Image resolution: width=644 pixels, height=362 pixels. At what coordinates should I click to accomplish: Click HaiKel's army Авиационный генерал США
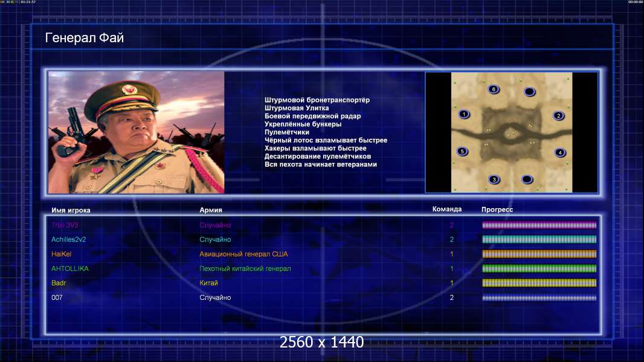click(243, 254)
